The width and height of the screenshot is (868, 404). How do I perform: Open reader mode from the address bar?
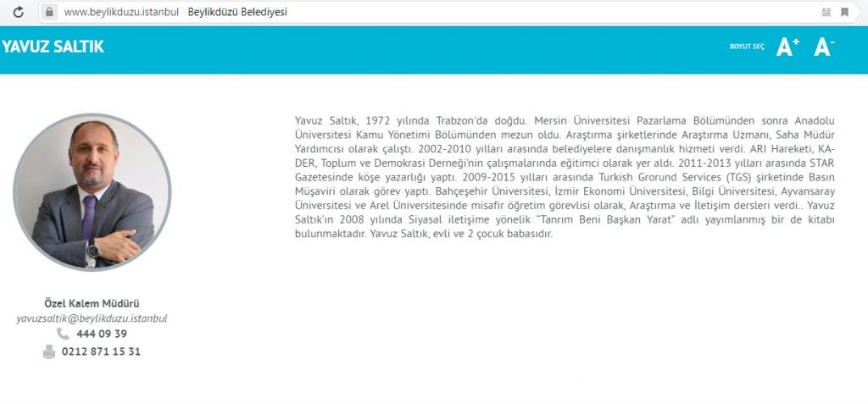pyautogui.click(x=826, y=13)
